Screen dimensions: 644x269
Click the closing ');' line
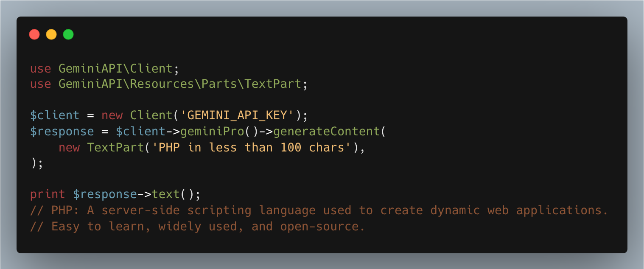pos(37,164)
